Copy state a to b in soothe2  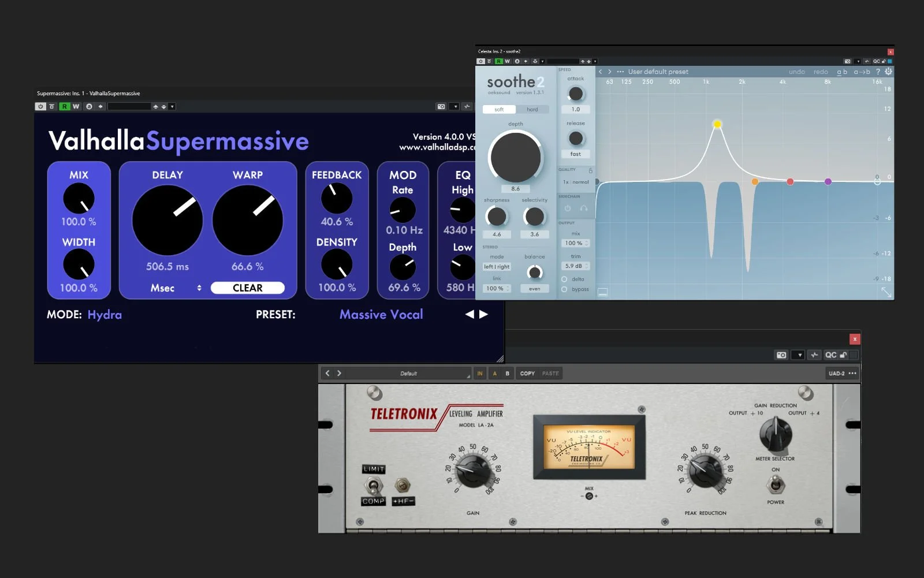pyautogui.click(x=862, y=72)
